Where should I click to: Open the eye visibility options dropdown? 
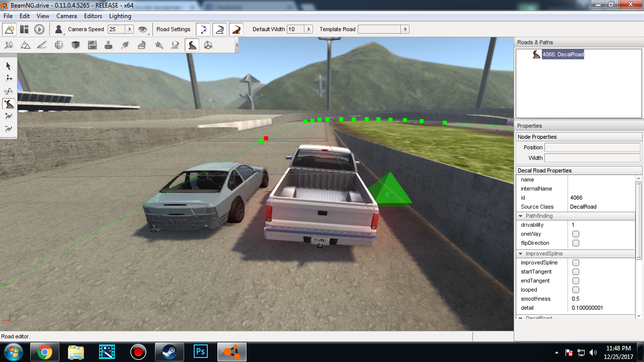pyautogui.click(x=143, y=29)
